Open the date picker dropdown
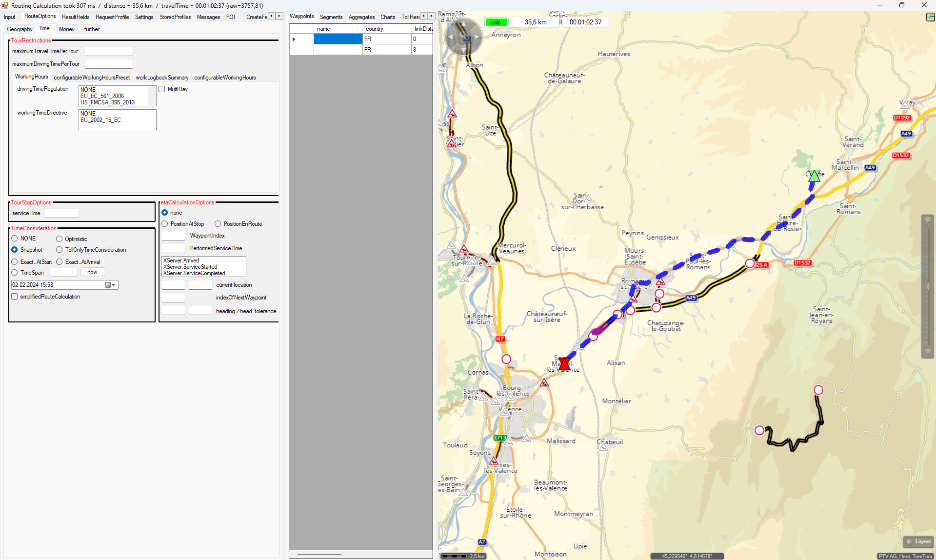The height and width of the screenshot is (560, 936). coord(113,285)
